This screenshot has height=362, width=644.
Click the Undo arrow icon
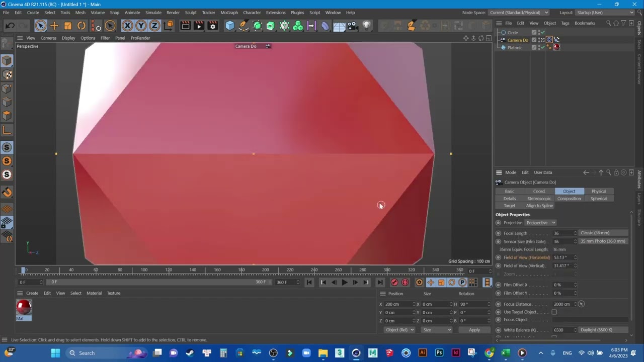(x=10, y=26)
